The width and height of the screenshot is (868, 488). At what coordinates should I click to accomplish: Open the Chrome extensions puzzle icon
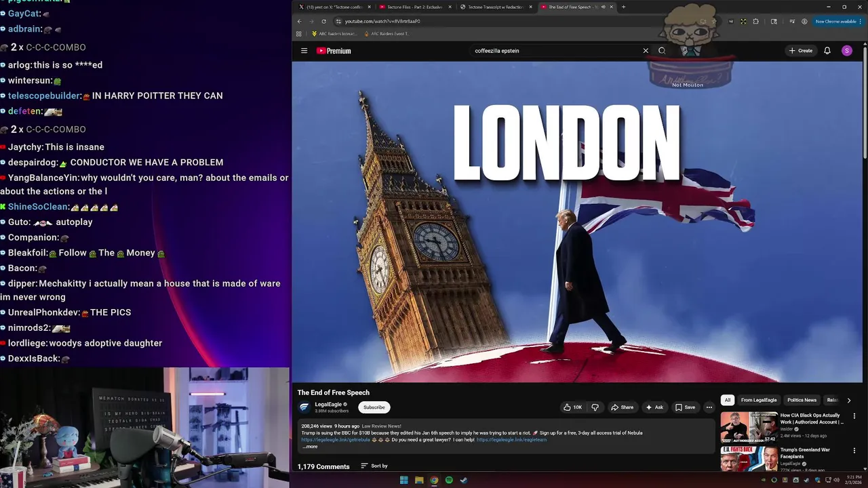[755, 21]
